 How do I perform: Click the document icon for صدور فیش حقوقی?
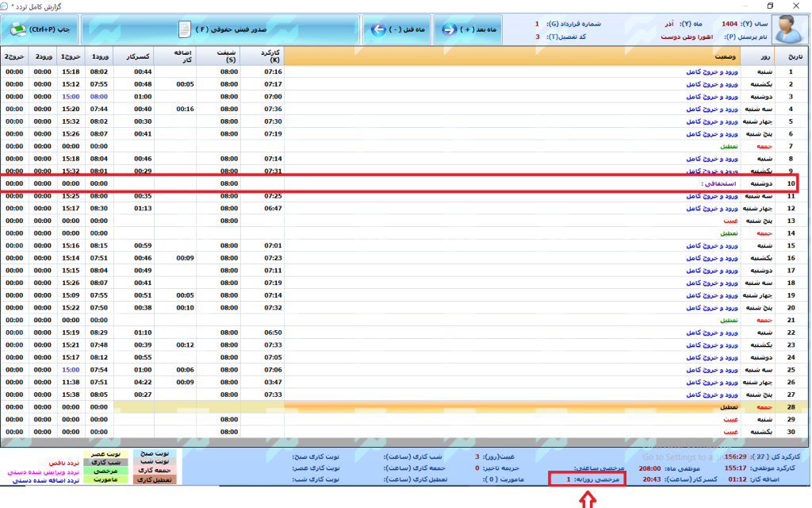click(183, 29)
